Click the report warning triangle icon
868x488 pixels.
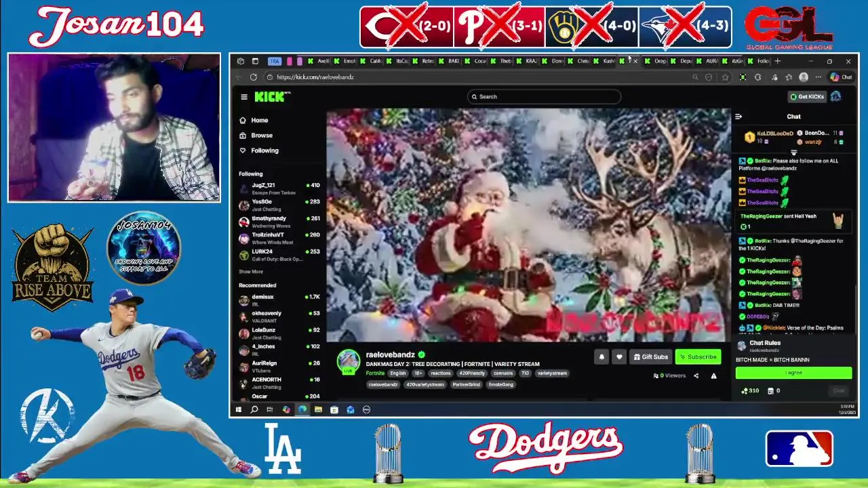coord(713,375)
